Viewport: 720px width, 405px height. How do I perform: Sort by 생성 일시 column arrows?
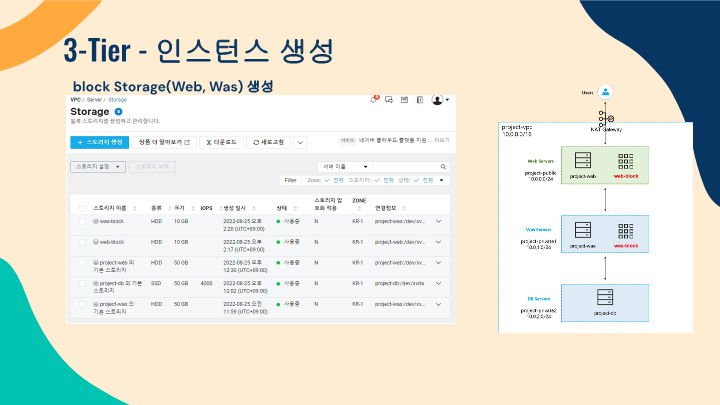tap(254, 208)
